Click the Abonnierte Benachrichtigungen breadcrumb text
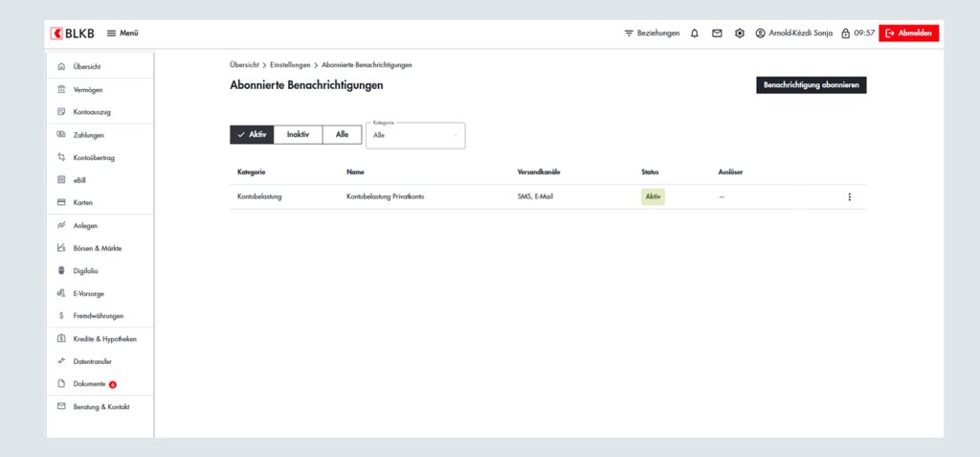Image resolution: width=980 pixels, height=457 pixels. 367,65
